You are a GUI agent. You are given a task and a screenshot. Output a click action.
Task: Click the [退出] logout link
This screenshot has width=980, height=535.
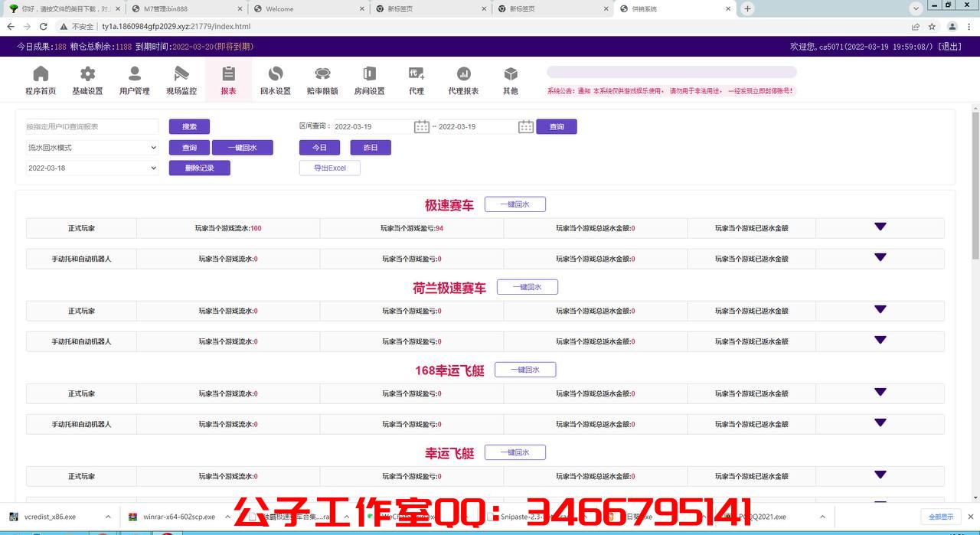tap(950, 47)
